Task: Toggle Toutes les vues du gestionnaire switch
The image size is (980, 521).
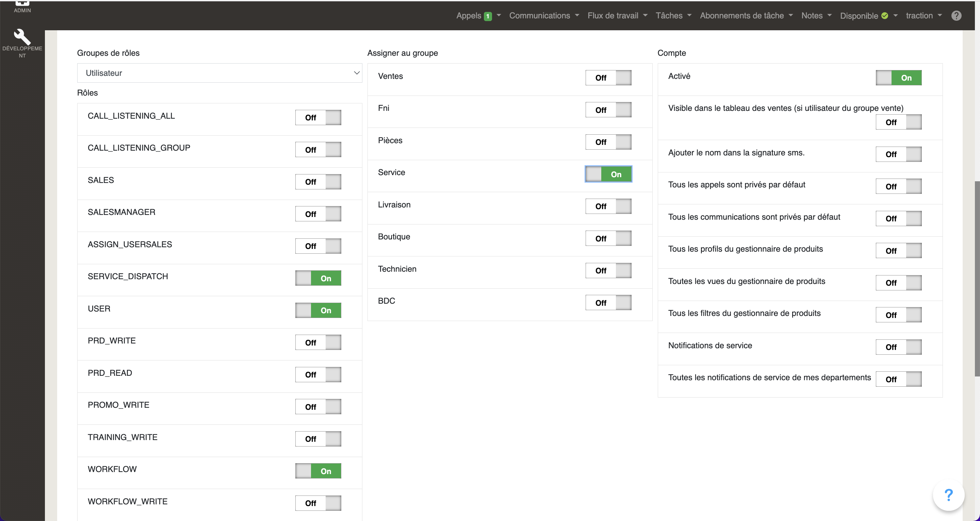Action: (x=899, y=283)
